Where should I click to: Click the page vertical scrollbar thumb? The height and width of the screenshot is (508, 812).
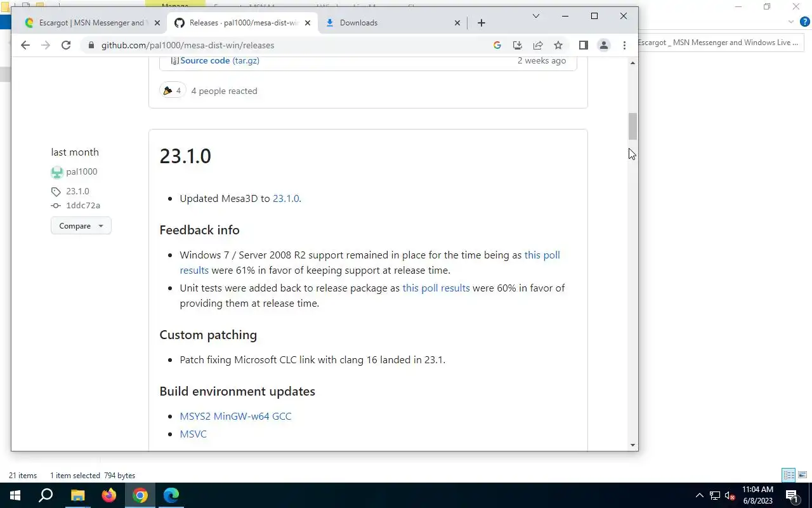coord(632,126)
